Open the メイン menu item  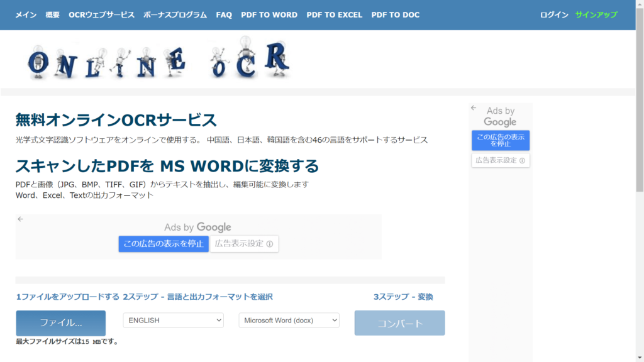tap(26, 15)
